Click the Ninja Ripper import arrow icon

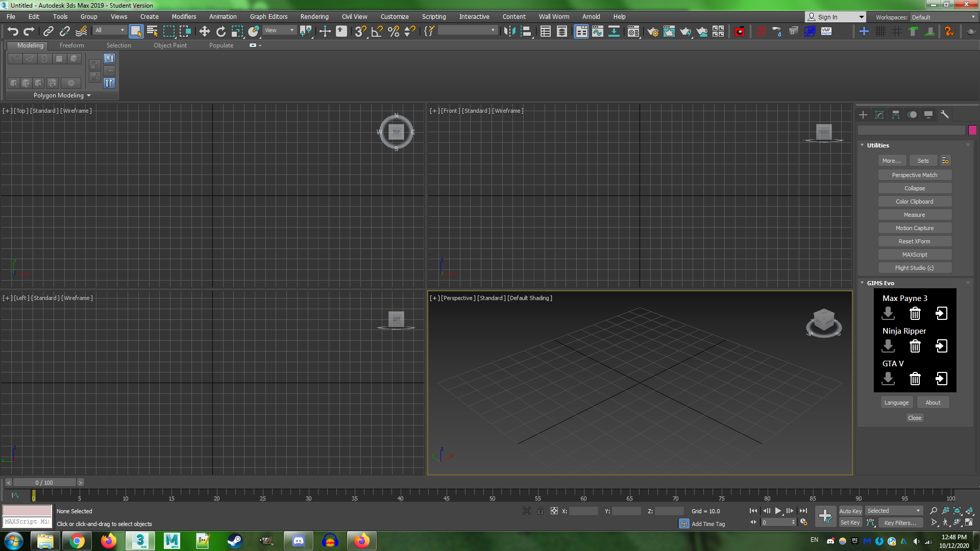(941, 346)
